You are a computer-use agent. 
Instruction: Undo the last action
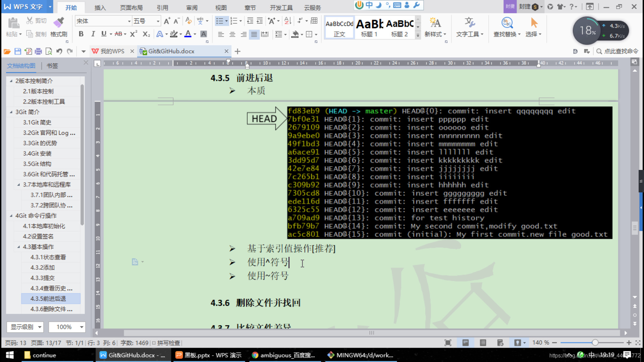(59, 51)
